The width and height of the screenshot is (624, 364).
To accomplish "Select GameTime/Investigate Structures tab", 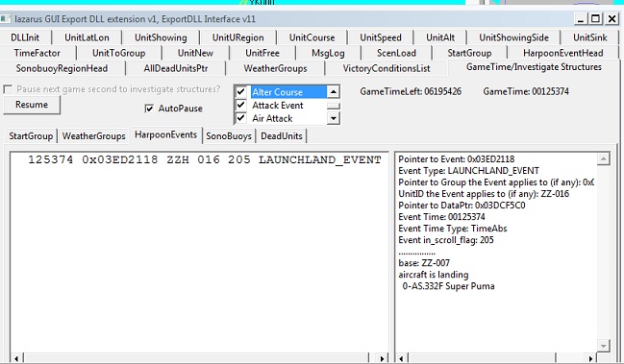I will (x=534, y=67).
